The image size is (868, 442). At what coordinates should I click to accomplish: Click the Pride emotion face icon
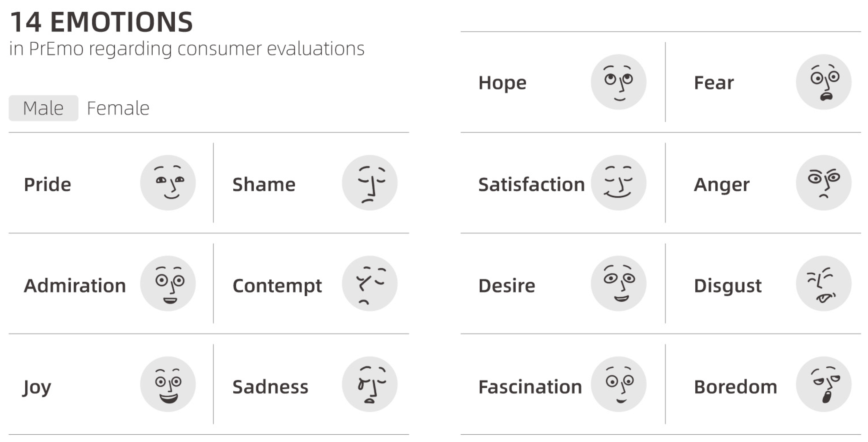(x=168, y=183)
